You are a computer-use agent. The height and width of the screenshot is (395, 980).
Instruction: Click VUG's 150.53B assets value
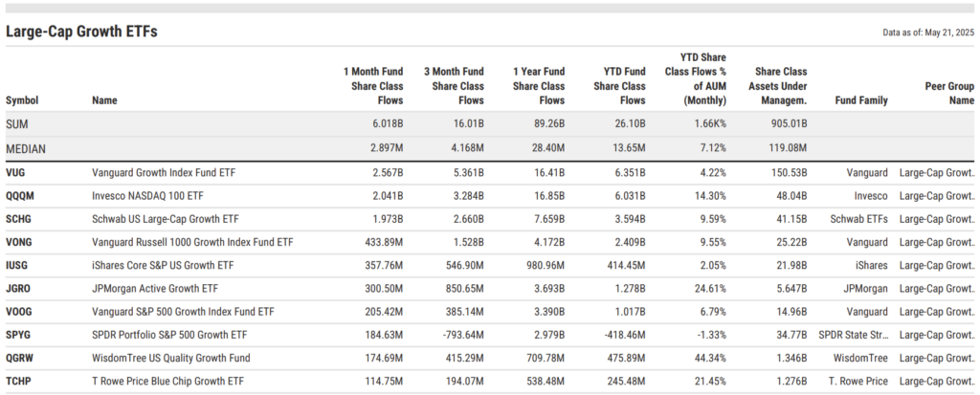[x=790, y=173]
